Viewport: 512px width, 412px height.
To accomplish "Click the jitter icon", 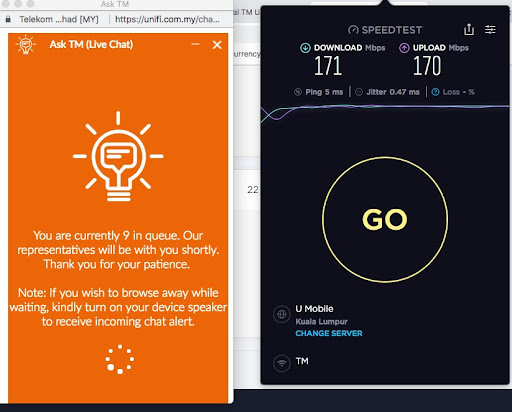I will point(359,92).
